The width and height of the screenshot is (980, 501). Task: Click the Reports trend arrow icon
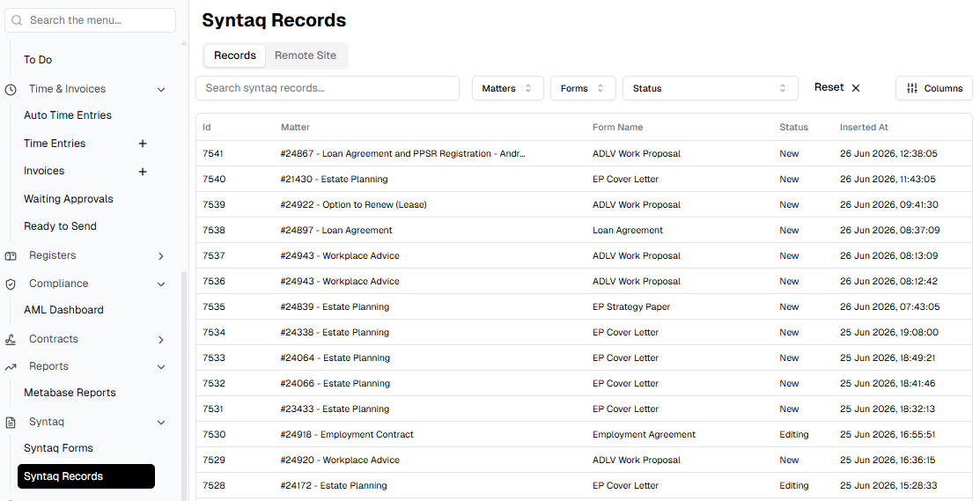pos(11,366)
